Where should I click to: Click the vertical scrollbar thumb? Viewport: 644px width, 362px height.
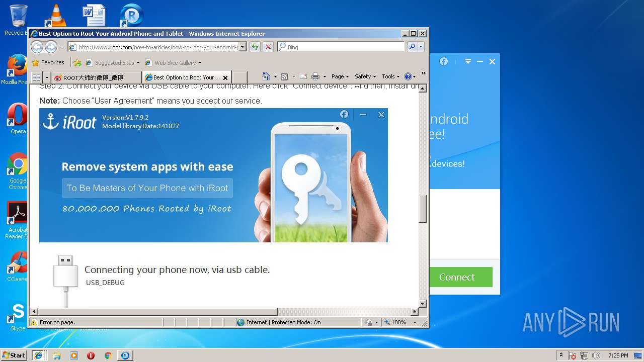click(x=423, y=208)
